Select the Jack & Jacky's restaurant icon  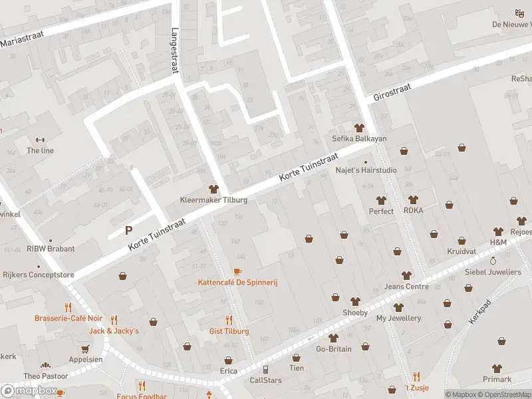pos(114,320)
